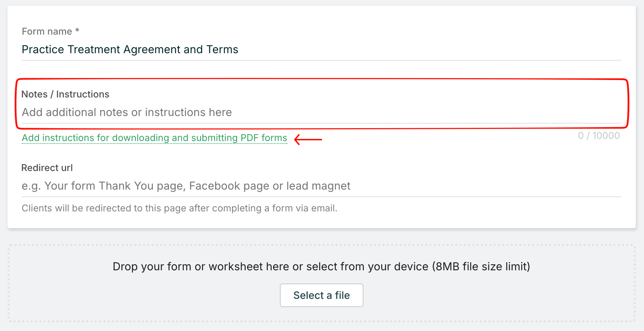The image size is (644, 331).
Task: Click the Notes / Instructions label
Action: (65, 94)
